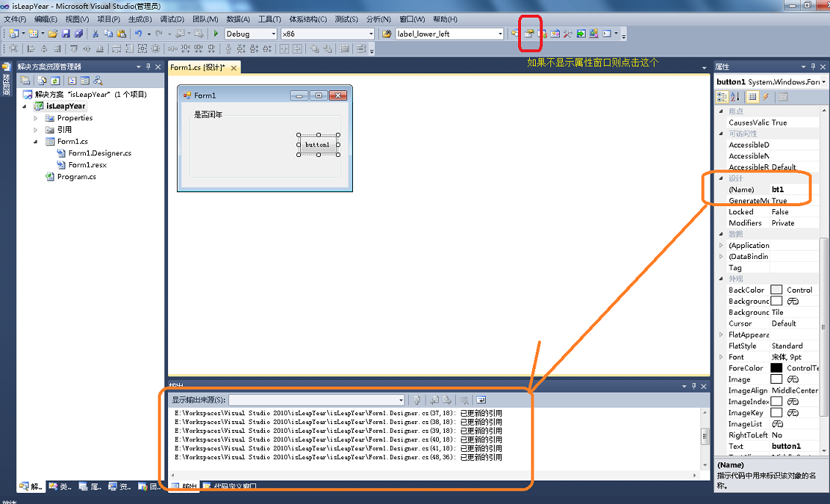Select the isLeapYear project node
830x504 pixels.
pos(65,106)
